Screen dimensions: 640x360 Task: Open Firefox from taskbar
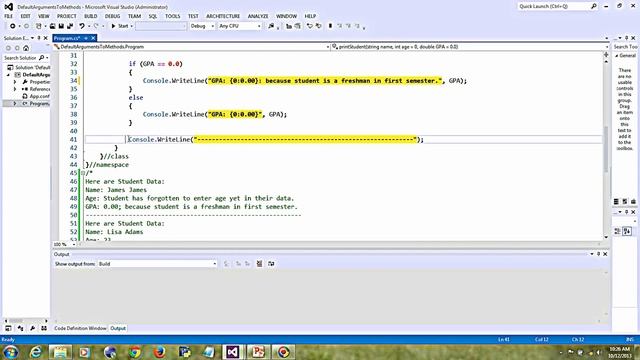click(160, 352)
